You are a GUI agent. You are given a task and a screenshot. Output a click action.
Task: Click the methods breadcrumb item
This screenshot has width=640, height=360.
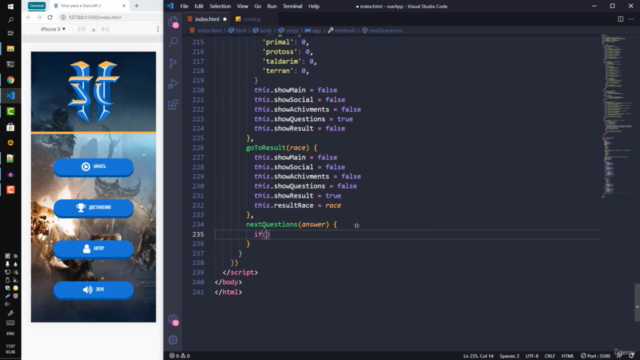pos(342,30)
